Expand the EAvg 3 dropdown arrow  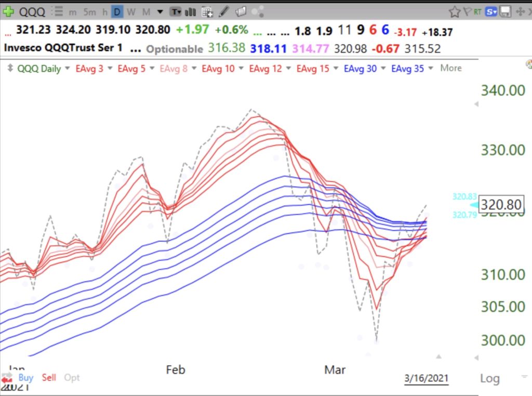110,68
